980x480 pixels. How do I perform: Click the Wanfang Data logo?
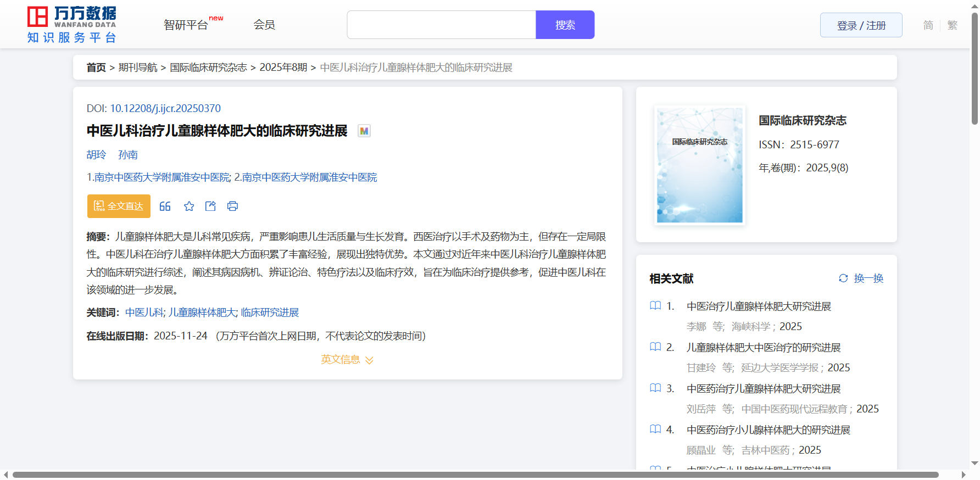point(72,25)
